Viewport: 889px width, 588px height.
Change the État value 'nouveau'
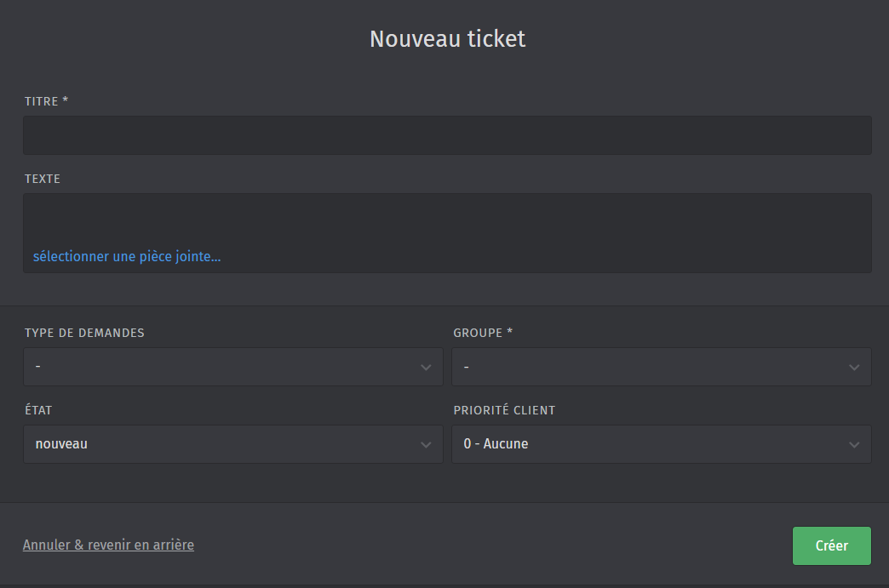tap(233, 445)
